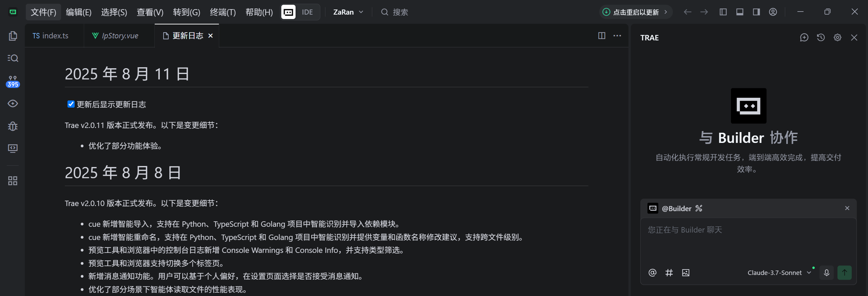This screenshot has width=868, height=296.
Task: Close the TRAE side panel
Action: click(854, 37)
